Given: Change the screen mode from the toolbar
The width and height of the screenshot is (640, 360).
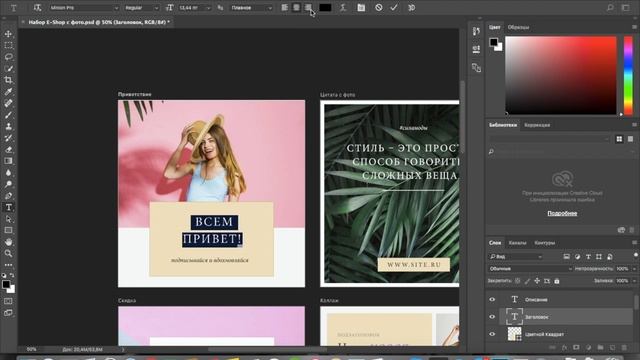Looking at the screenshot, I should tap(8, 313).
